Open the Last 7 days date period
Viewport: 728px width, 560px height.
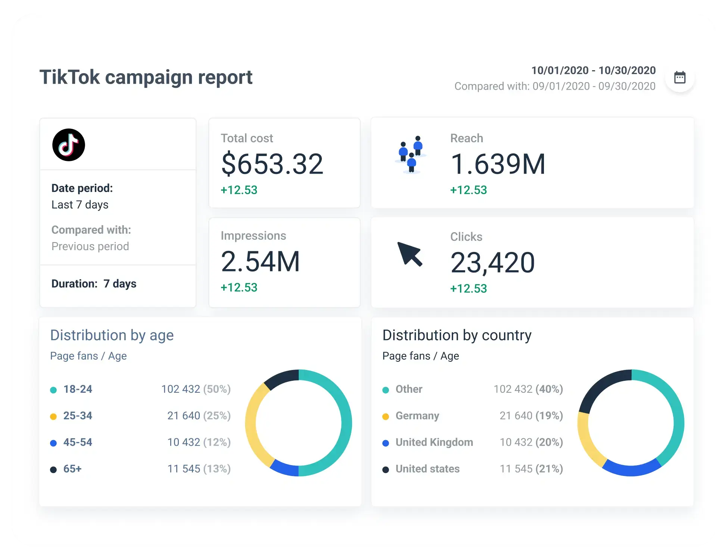(x=80, y=205)
